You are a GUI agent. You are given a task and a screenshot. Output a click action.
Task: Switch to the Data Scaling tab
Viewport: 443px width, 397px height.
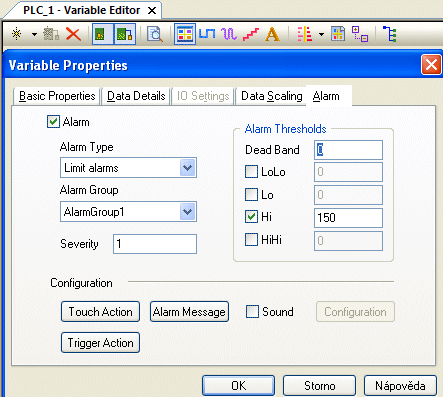[x=272, y=96]
